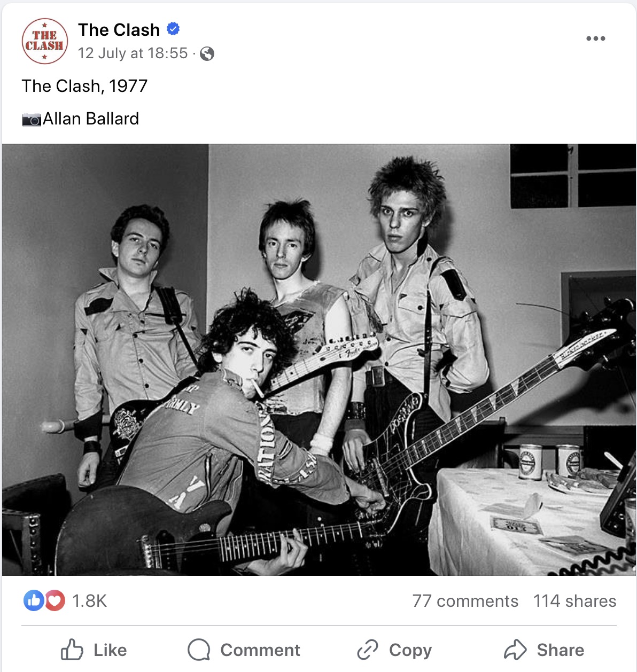Image resolution: width=637 pixels, height=672 pixels.
Task: Click the blue thumbs-up reaction icon
Action: pos(34,601)
